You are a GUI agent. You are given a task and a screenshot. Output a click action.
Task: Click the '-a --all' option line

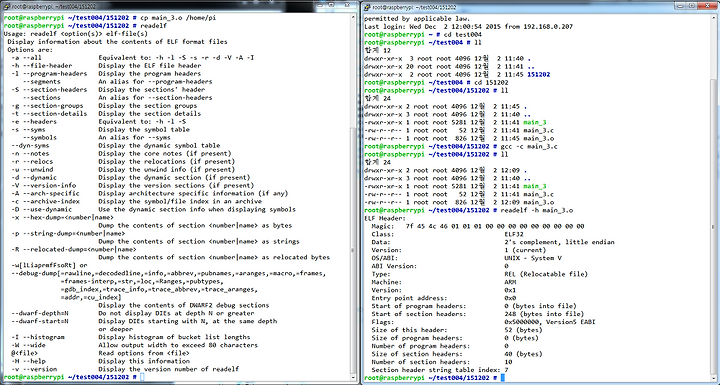133,57
